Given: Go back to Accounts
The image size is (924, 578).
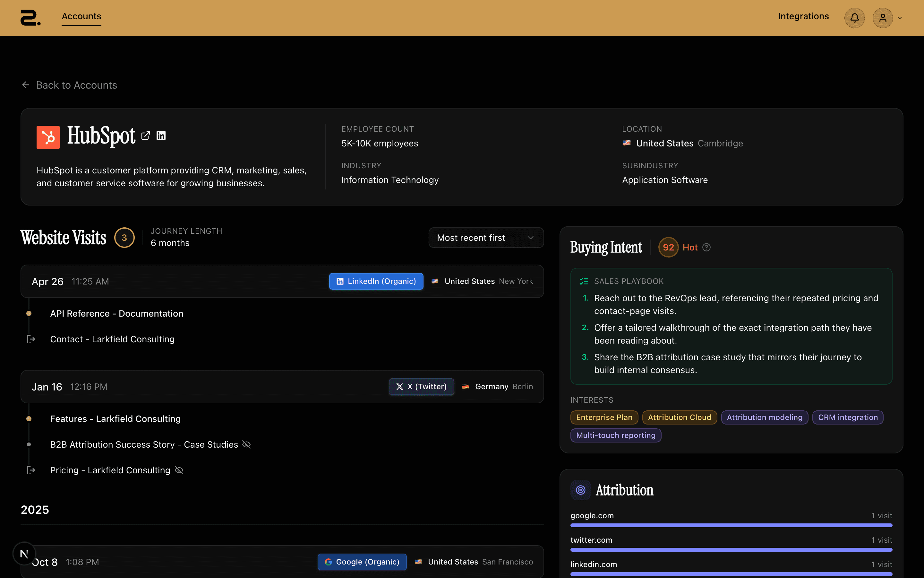Looking at the screenshot, I should [x=69, y=85].
